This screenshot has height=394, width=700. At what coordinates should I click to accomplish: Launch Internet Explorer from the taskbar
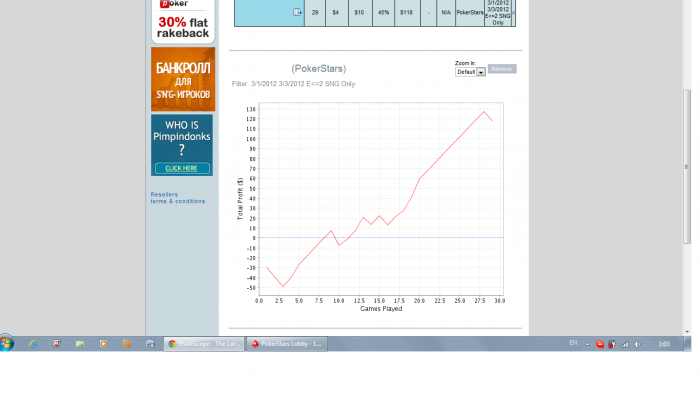tap(33, 344)
